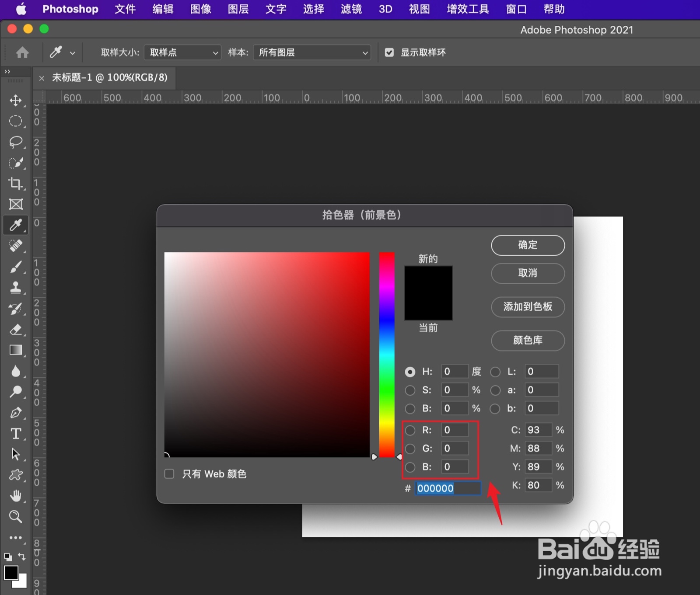The width and height of the screenshot is (700, 595).
Task: Select the Dodge tool
Action: click(x=16, y=392)
